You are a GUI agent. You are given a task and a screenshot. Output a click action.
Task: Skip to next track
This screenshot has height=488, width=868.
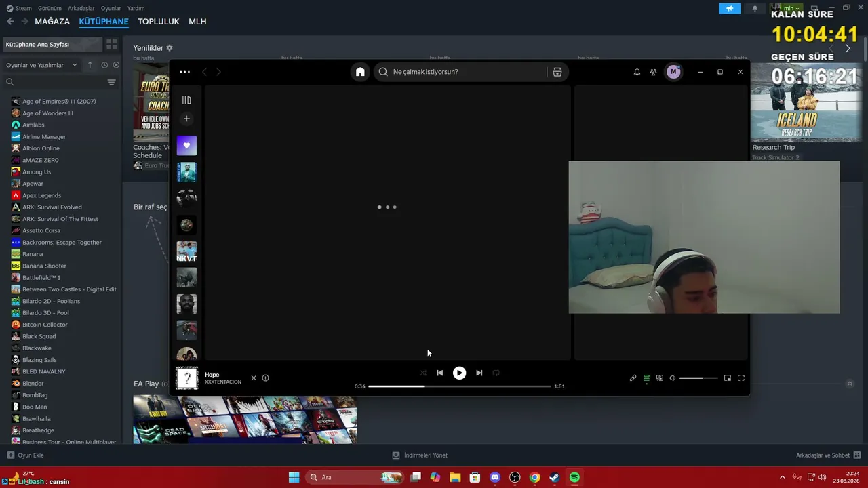tap(479, 373)
